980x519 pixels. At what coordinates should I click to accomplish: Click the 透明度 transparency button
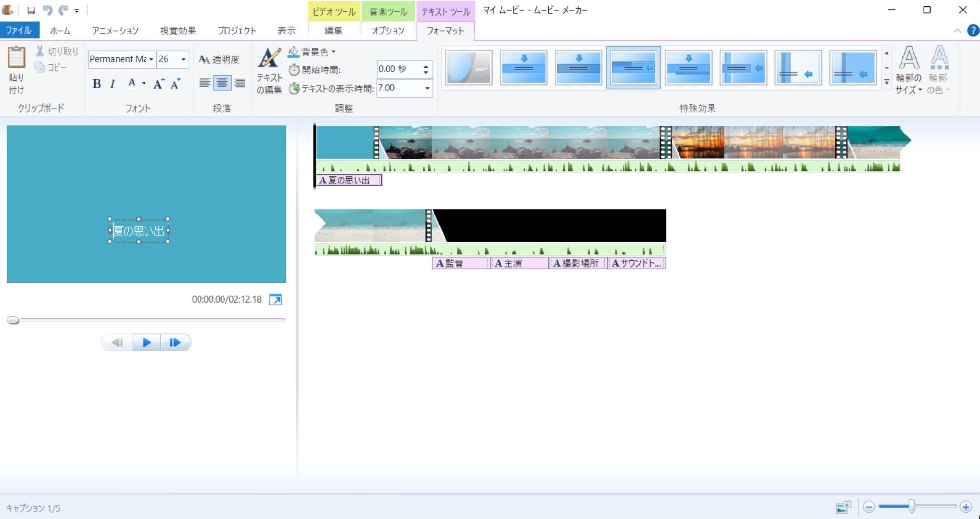click(x=219, y=59)
